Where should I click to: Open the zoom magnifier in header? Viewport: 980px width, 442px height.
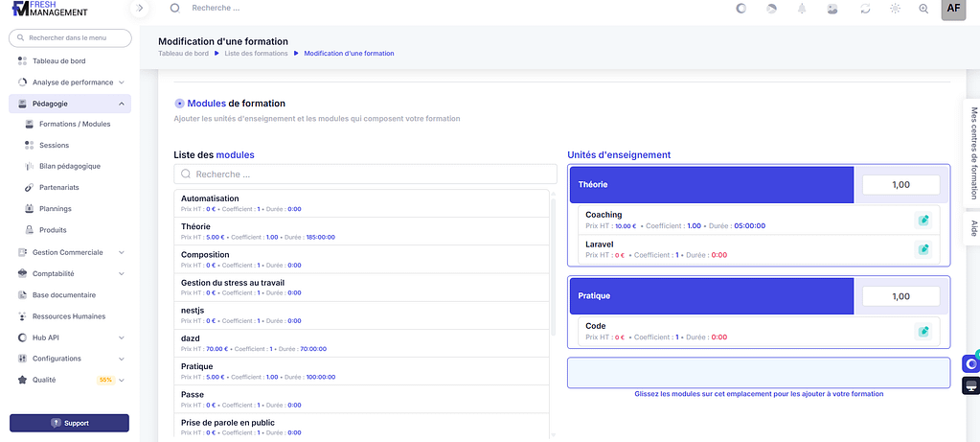923,8
